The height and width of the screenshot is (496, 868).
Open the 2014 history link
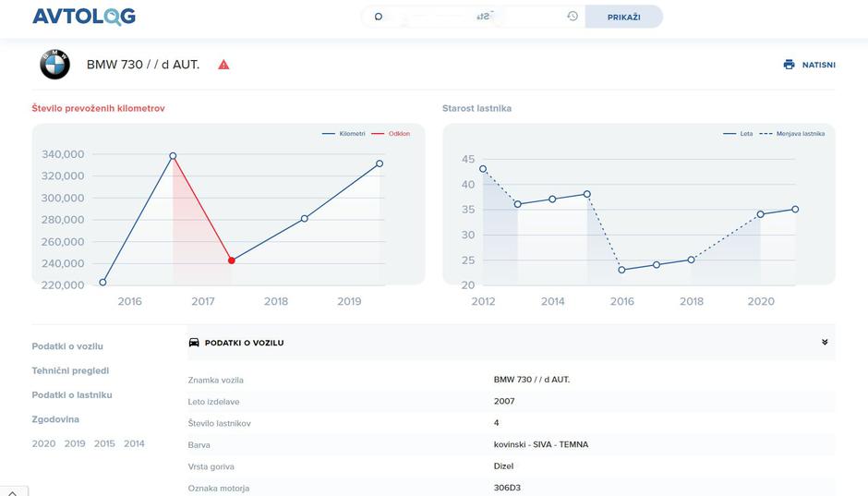[134, 443]
